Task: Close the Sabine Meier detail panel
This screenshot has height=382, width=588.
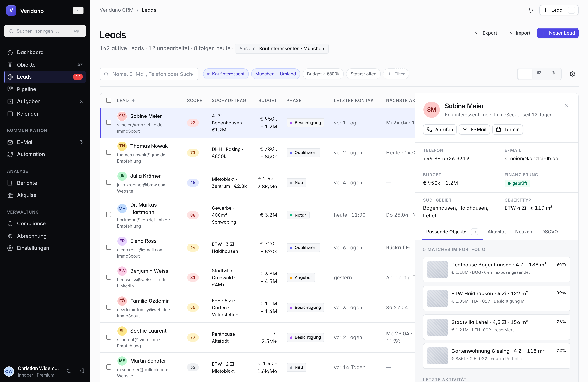Action: 566,105
